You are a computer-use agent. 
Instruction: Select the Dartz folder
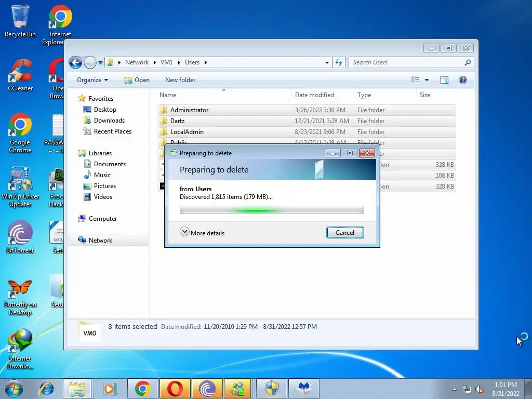pos(307,121)
